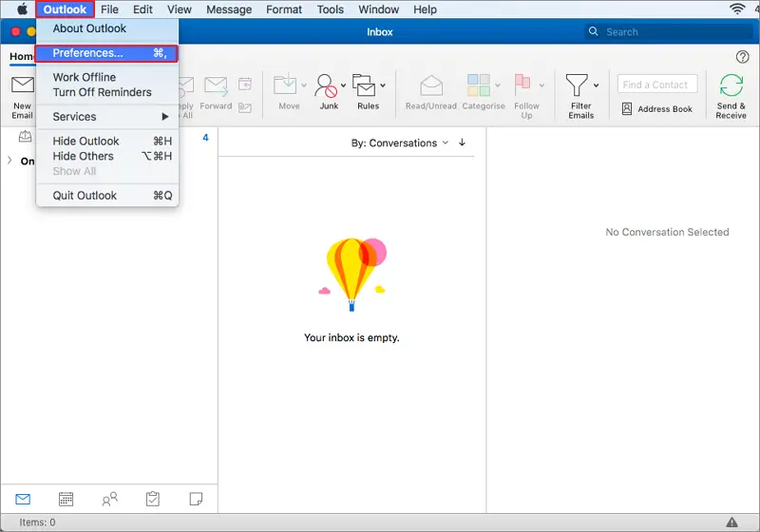
Task: Click the Junk mail icon
Action: [x=326, y=85]
